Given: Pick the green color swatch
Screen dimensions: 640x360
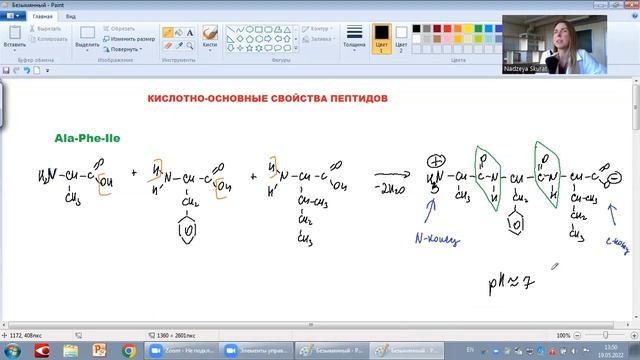Looking at the screenshot, I should [x=478, y=29].
